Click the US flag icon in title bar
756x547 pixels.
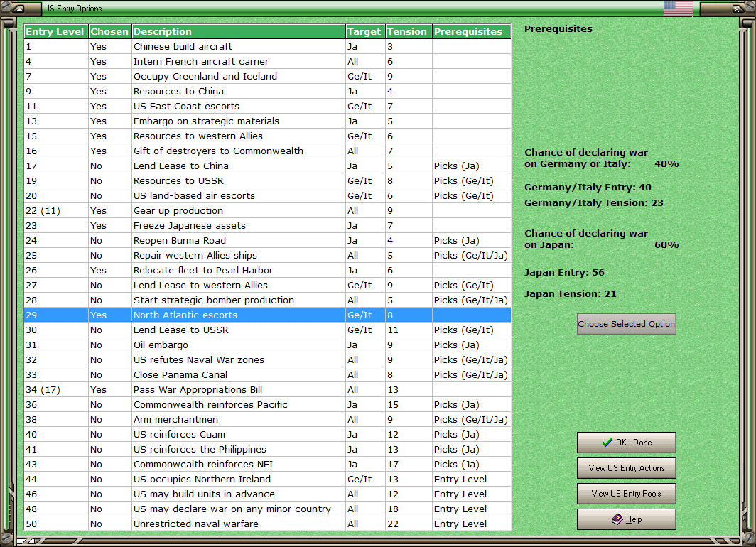[x=678, y=9]
